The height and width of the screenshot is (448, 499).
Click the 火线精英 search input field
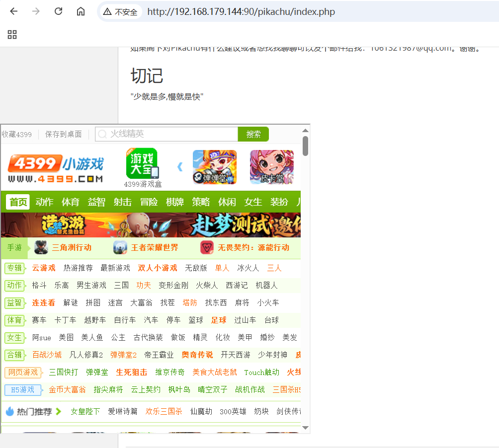(167, 134)
